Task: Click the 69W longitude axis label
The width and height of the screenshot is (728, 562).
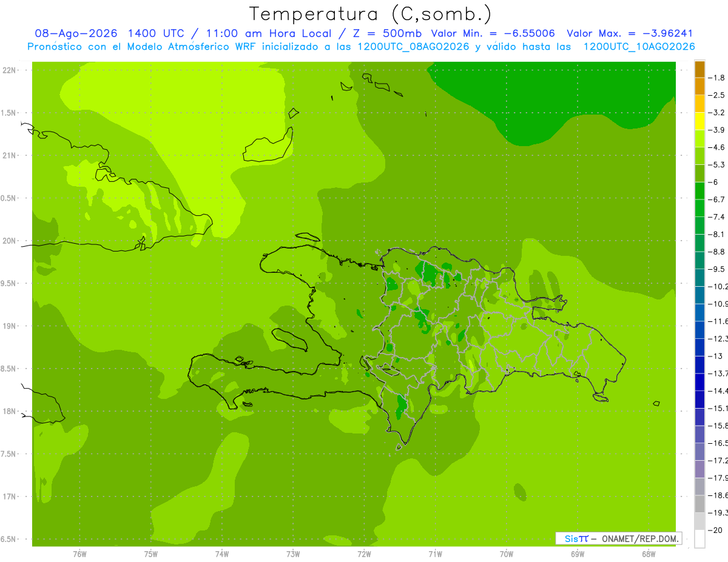Action: click(578, 554)
